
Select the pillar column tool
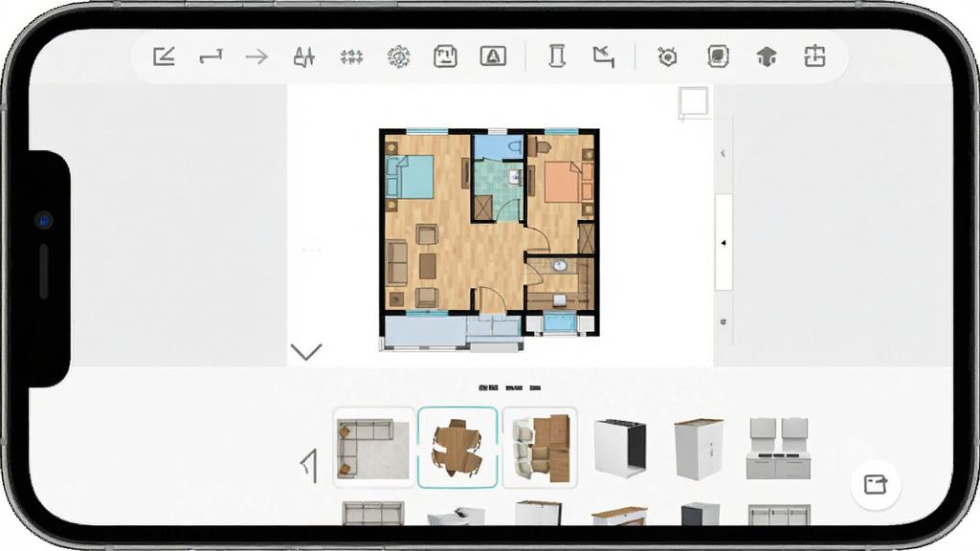point(556,56)
